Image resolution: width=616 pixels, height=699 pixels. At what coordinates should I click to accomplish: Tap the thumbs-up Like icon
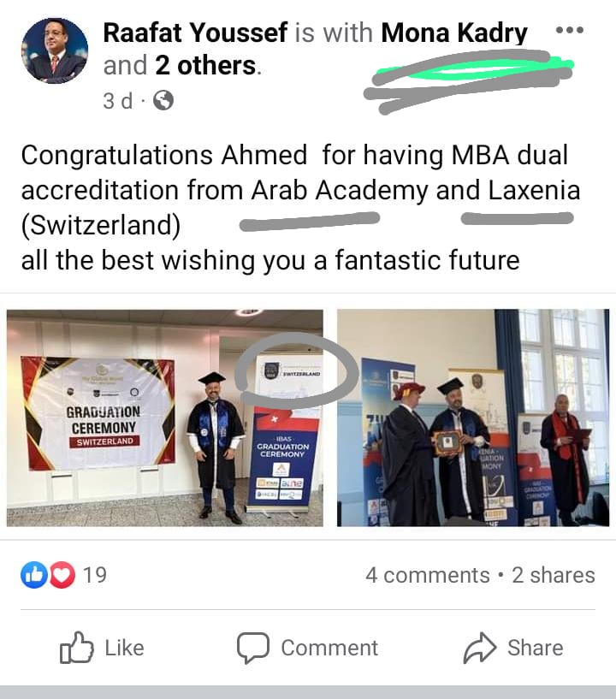pyautogui.click(x=77, y=648)
